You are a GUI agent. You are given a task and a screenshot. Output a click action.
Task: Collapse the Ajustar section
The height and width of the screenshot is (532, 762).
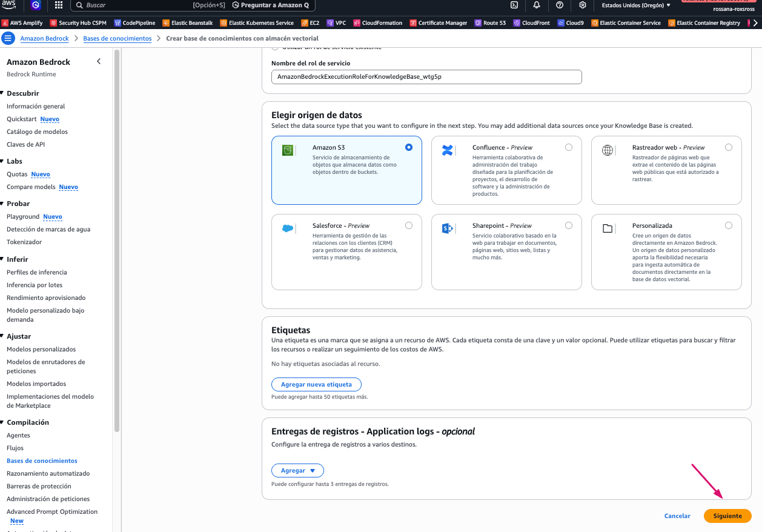coord(2,336)
